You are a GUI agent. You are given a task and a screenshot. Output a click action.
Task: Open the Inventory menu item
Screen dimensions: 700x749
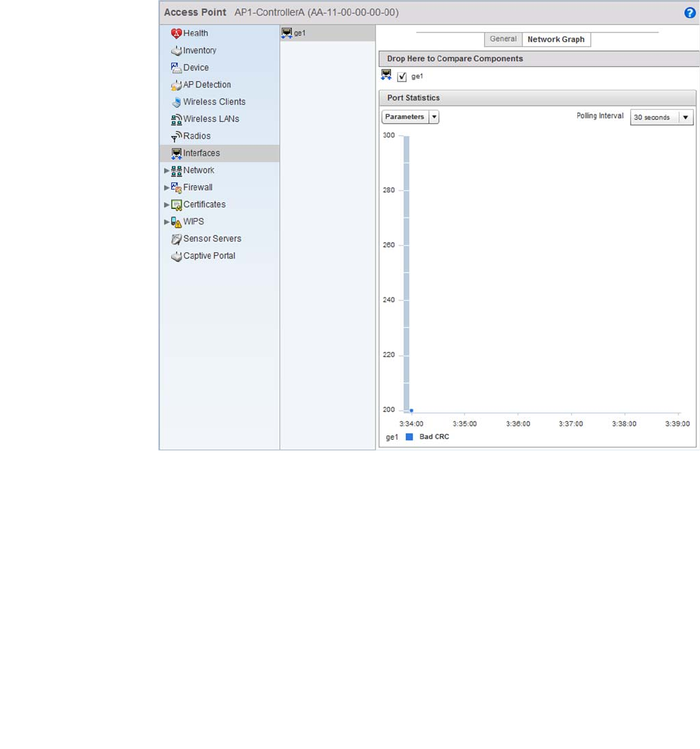(x=200, y=51)
